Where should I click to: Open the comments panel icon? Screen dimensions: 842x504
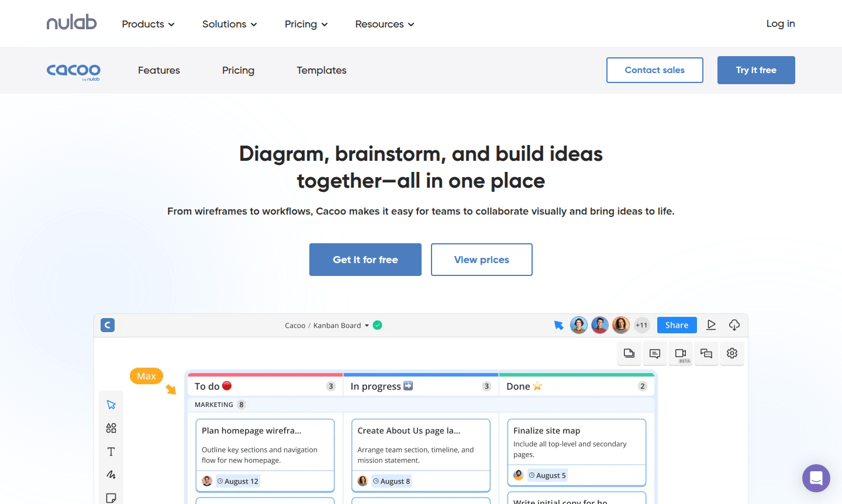(x=655, y=353)
